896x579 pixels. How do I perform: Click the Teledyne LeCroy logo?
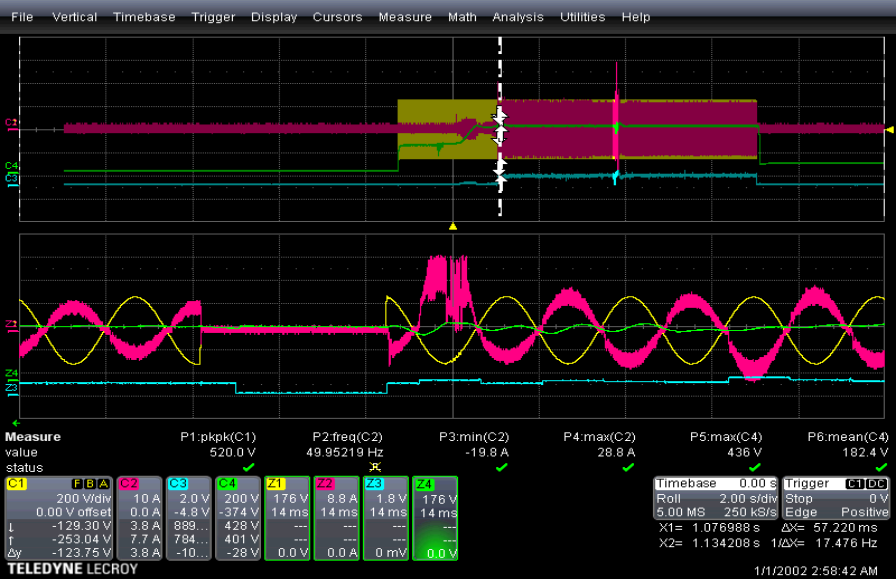pyautogui.click(x=73, y=569)
